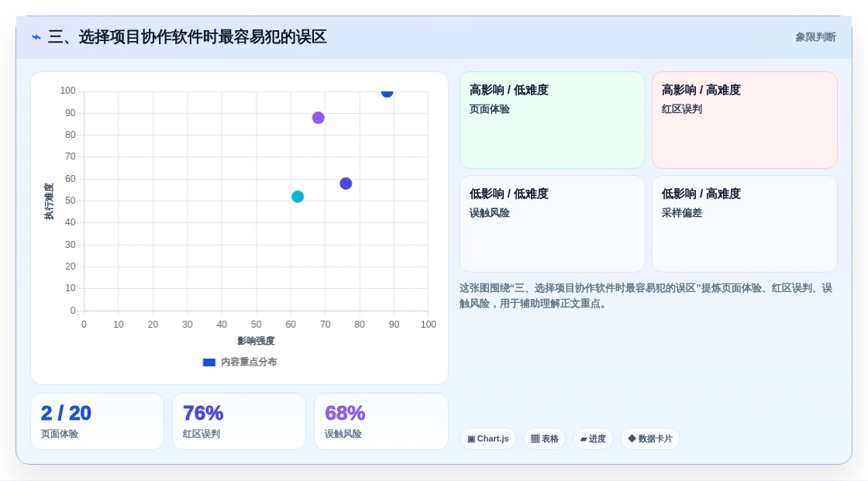
Task: Click the description paragraph starting 这张图围绕
Action: 646,296
